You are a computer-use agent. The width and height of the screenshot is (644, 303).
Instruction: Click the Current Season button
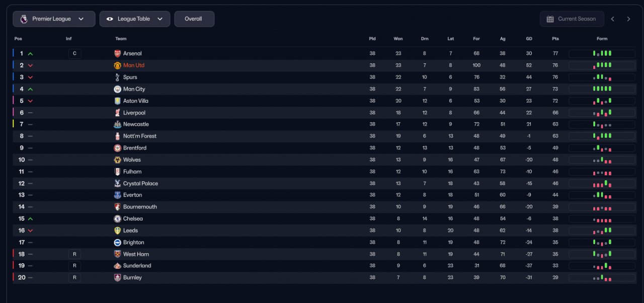572,19
